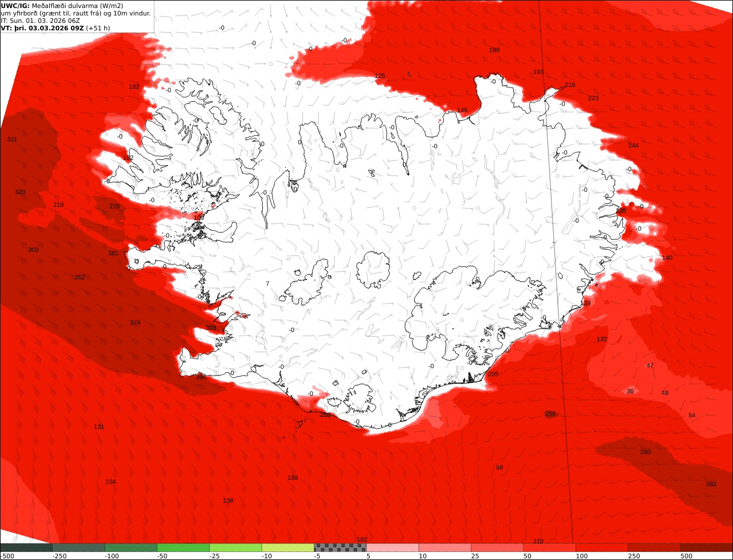The height and width of the screenshot is (560, 733).
Task: Click the '258' value on the south coast
Action: (x=325, y=415)
